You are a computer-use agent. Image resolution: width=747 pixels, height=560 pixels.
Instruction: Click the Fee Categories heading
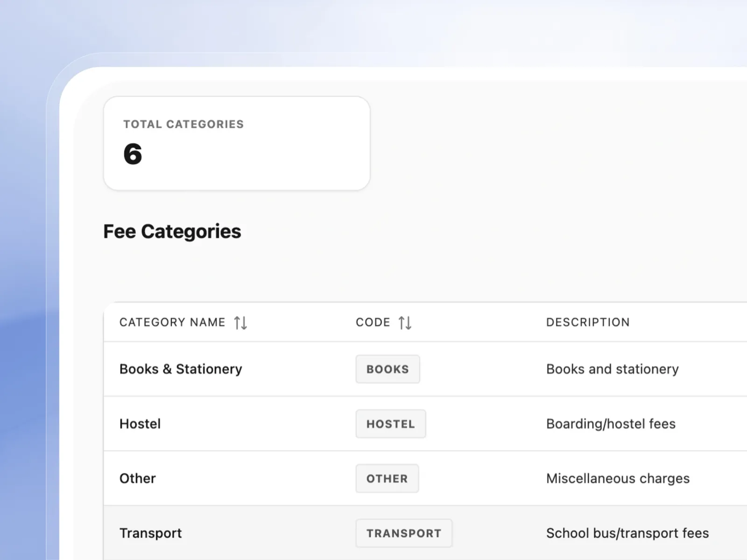[x=172, y=231]
